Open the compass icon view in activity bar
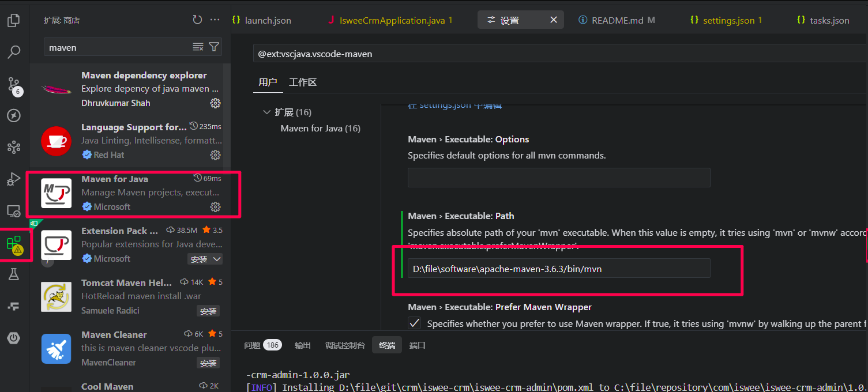 (14, 116)
